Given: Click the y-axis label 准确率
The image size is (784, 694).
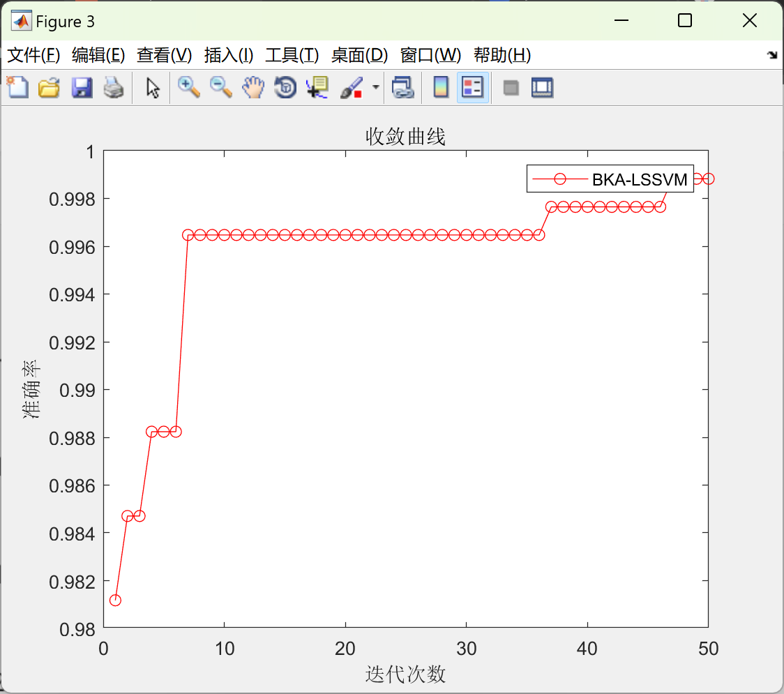Looking at the screenshot, I should tap(31, 389).
